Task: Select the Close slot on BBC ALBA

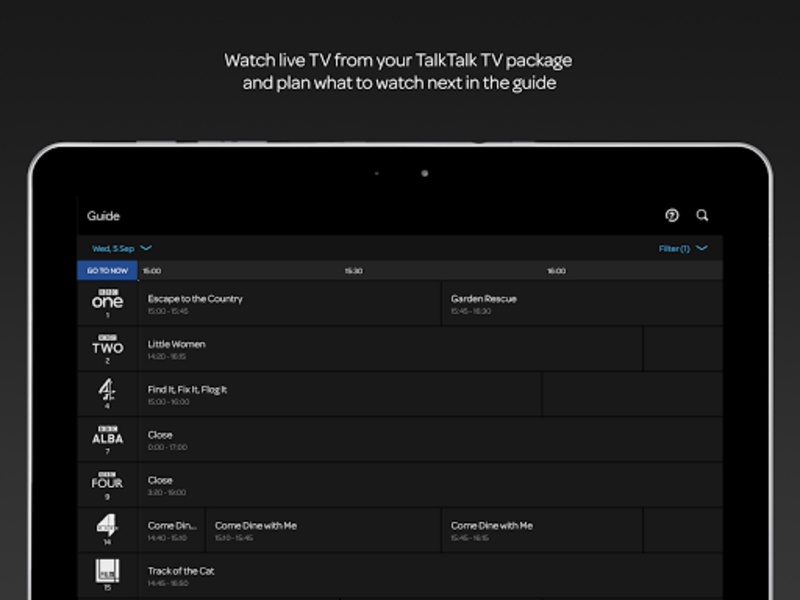Action: 431,439
